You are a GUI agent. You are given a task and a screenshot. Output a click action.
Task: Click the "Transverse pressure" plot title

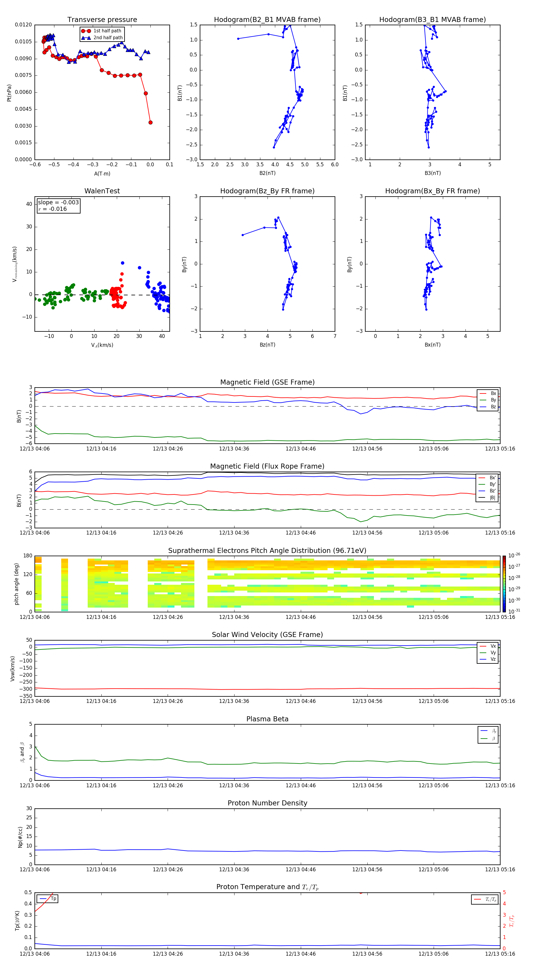click(102, 20)
